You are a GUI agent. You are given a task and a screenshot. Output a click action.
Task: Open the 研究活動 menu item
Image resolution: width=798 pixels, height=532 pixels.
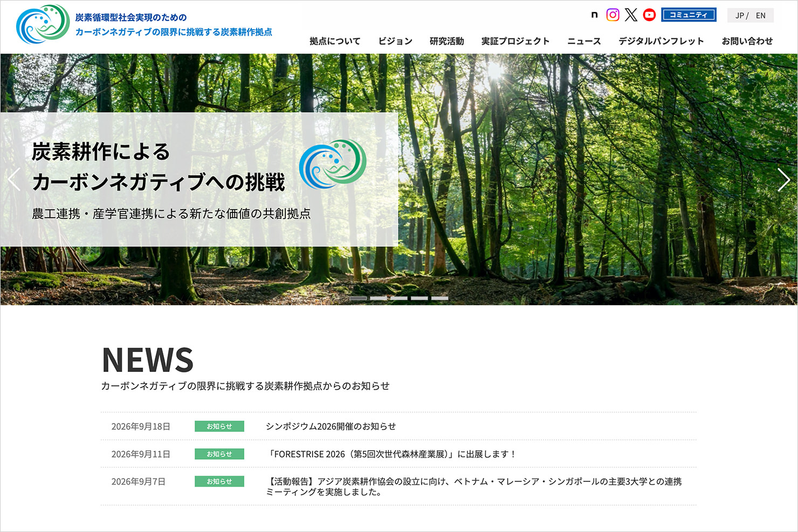tap(446, 41)
